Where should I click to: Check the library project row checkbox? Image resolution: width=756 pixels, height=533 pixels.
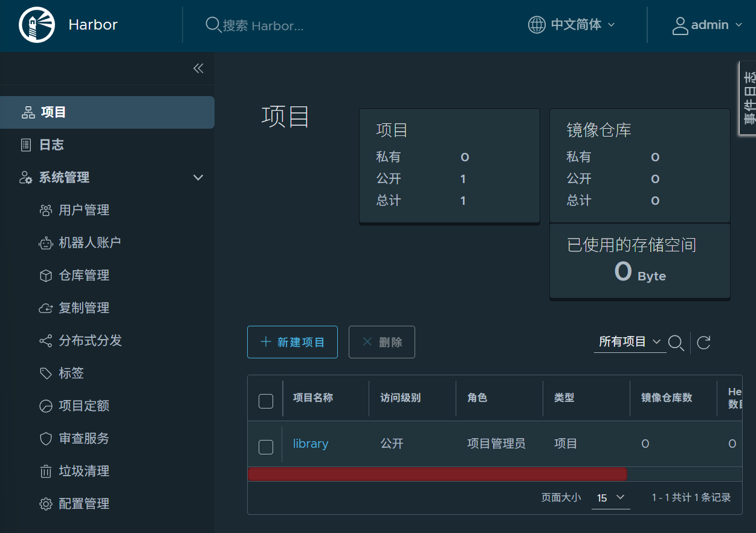[266, 447]
